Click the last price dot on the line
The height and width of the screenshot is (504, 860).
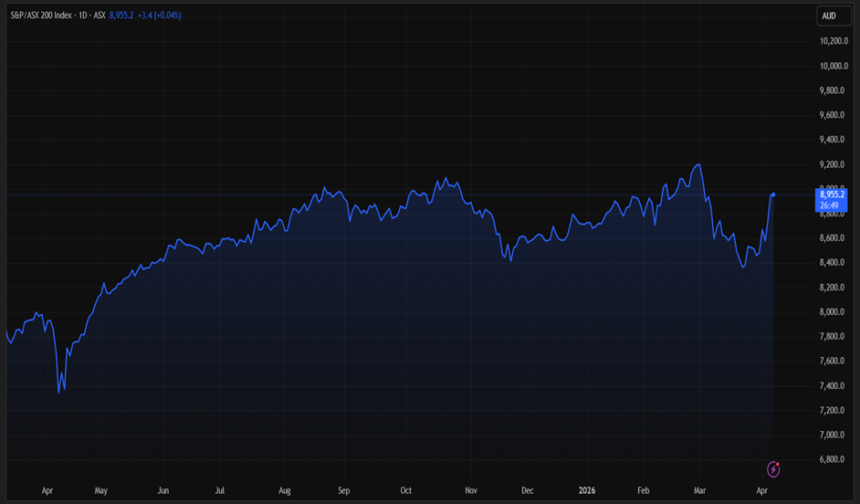[774, 194]
